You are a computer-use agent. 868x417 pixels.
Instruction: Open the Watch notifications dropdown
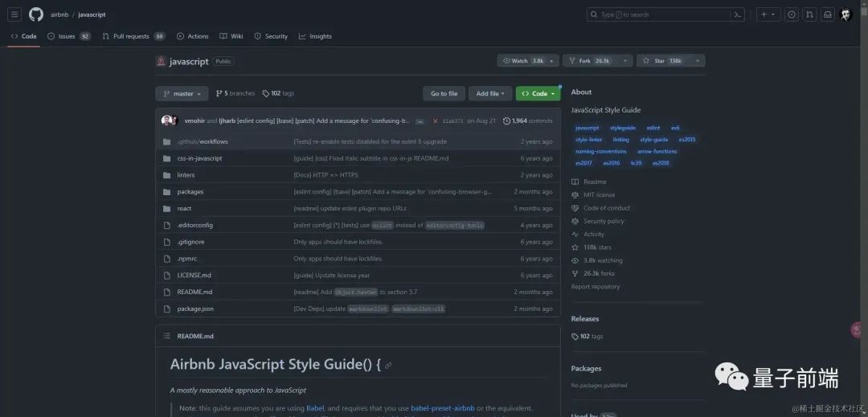pos(527,61)
